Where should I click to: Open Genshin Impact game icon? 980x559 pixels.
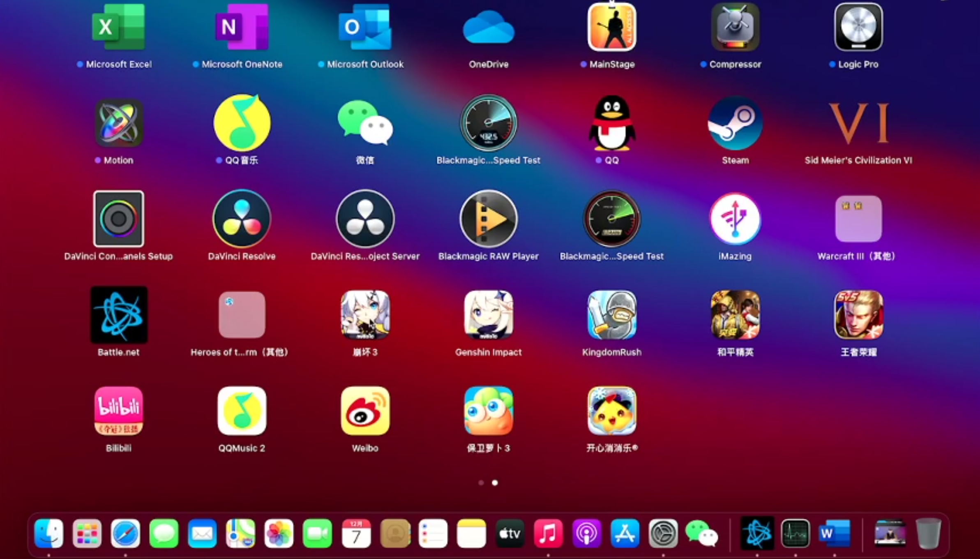click(x=488, y=315)
